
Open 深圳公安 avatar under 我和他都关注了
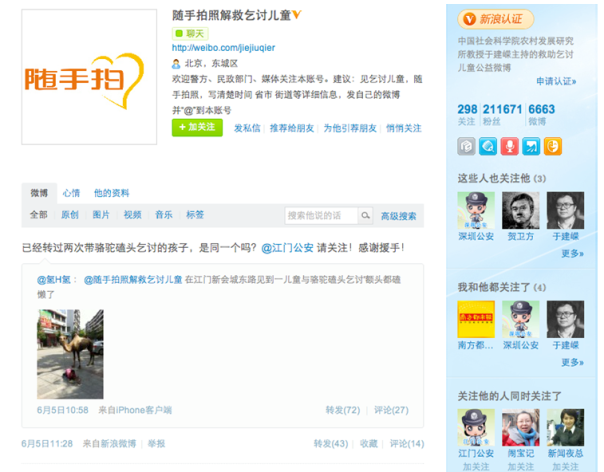click(x=521, y=319)
